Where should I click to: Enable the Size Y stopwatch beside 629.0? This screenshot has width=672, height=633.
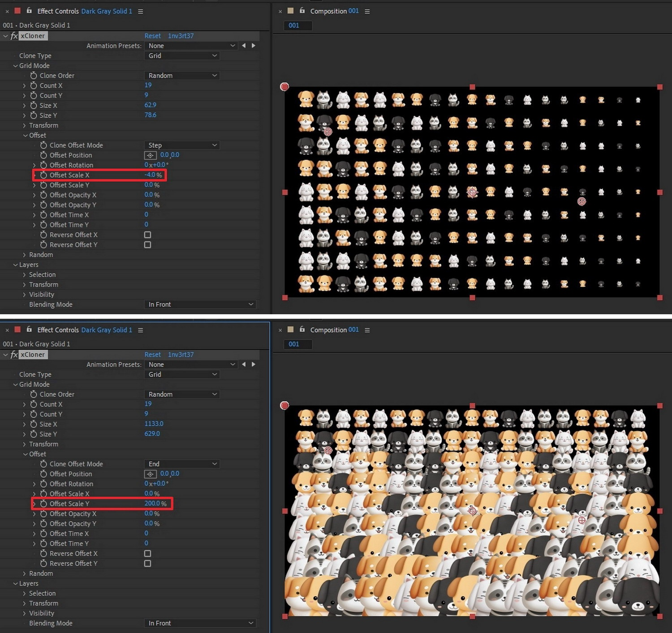(34, 434)
